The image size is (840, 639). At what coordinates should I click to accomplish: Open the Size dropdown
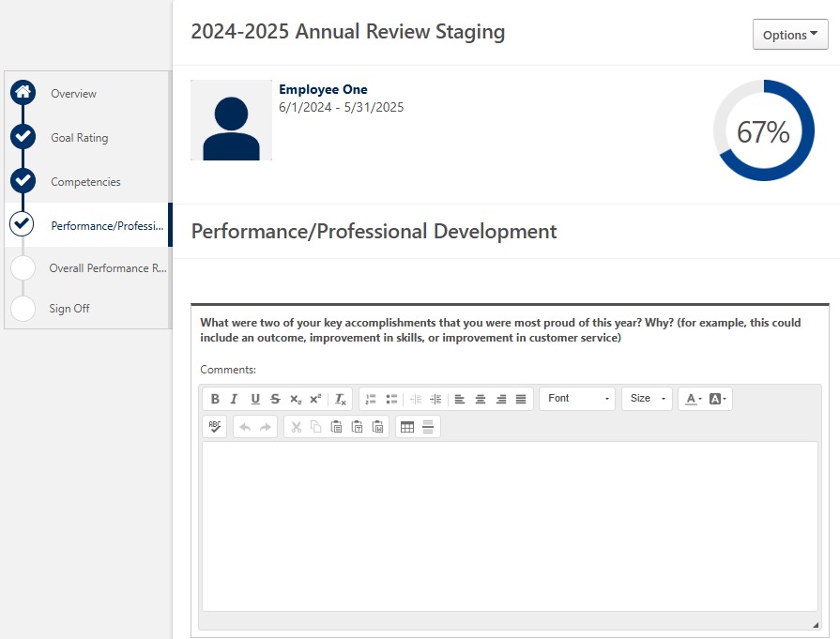(647, 399)
